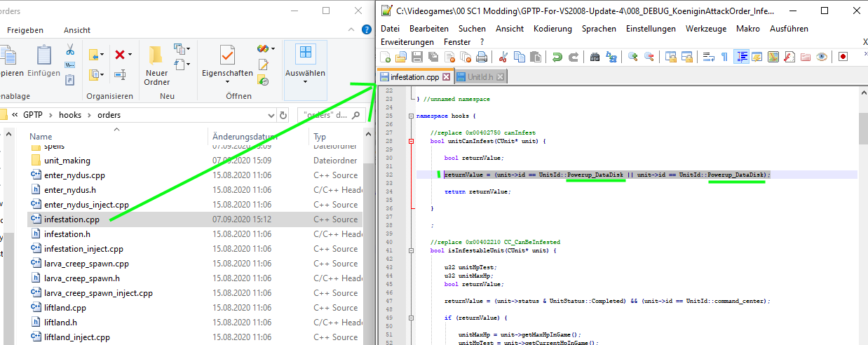
Task: Open the Makro menu
Action: pos(747,29)
